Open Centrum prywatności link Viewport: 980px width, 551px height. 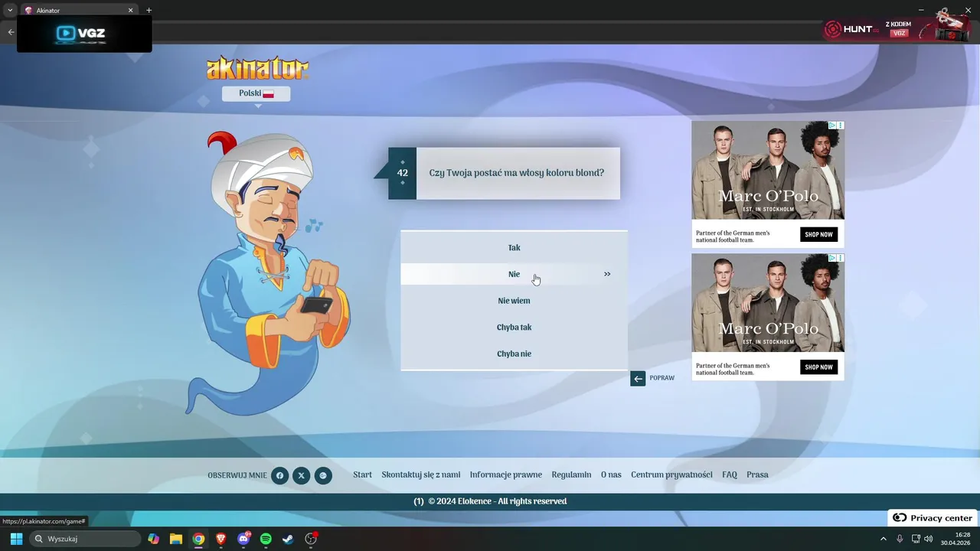click(x=671, y=475)
